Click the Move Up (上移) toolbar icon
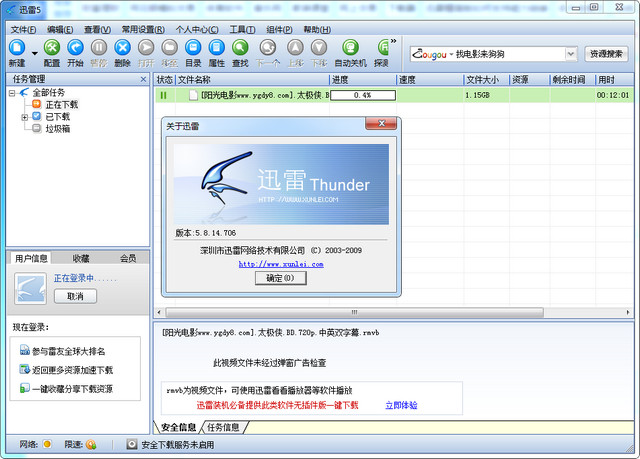640x459 pixels. pyautogui.click(x=295, y=48)
